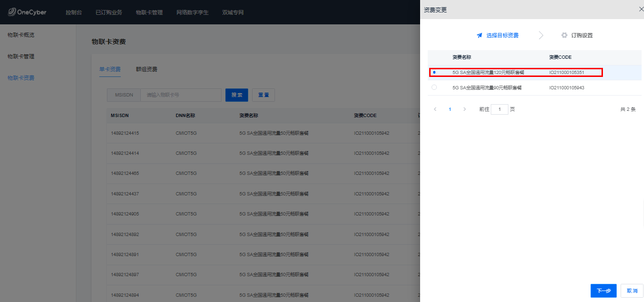Open the 已订购业务 menu

tap(108, 12)
